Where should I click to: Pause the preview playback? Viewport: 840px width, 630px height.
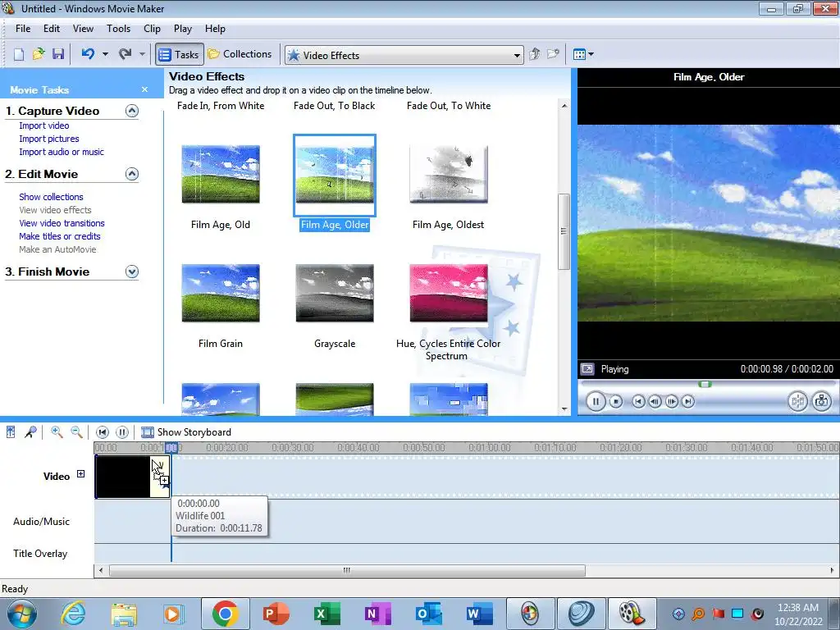[x=596, y=401]
